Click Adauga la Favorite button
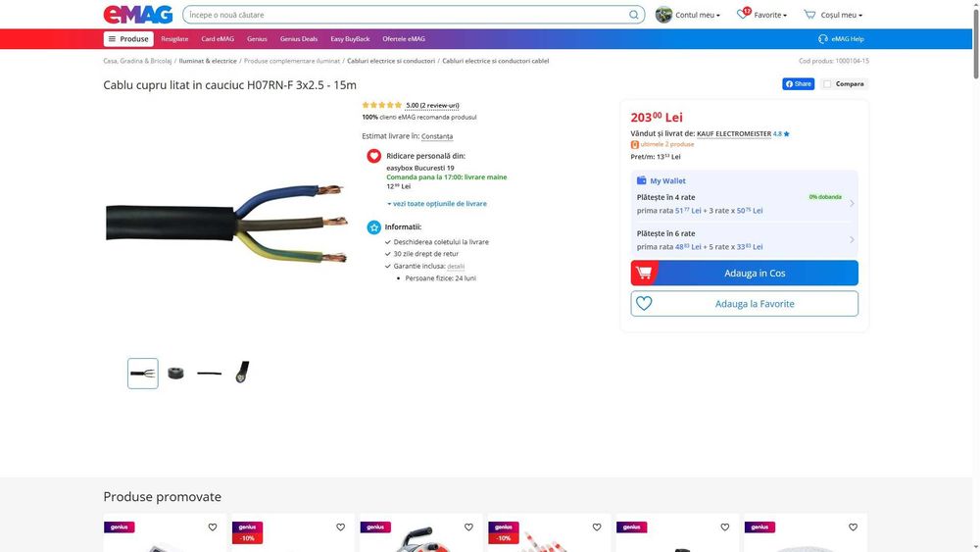Image resolution: width=980 pixels, height=552 pixels. (x=745, y=304)
